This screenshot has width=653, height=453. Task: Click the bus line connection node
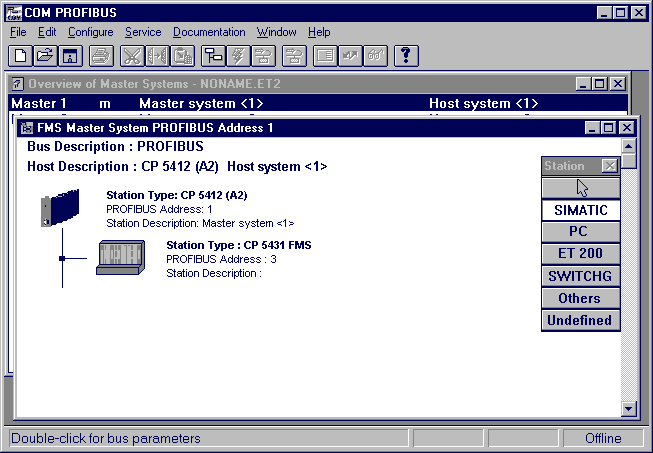62,259
